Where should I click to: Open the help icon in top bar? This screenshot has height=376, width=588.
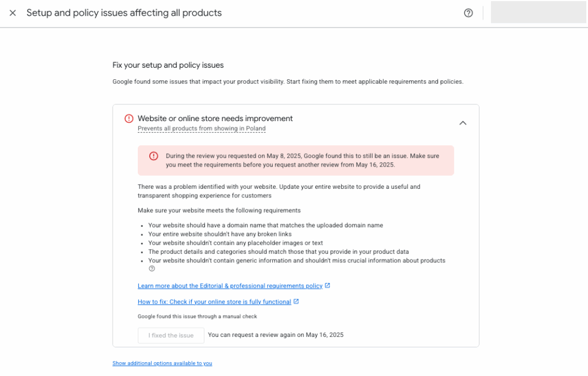point(469,13)
